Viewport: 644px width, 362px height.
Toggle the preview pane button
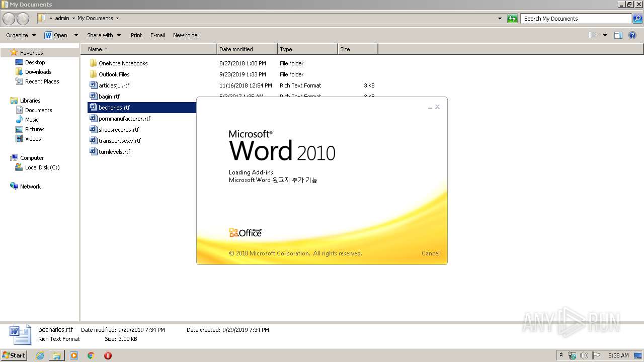(x=618, y=35)
